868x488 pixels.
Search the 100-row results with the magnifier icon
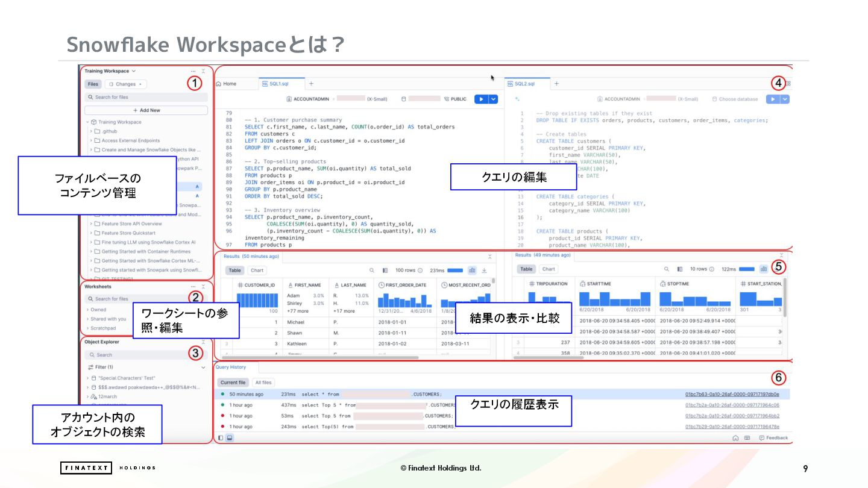tap(371, 271)
